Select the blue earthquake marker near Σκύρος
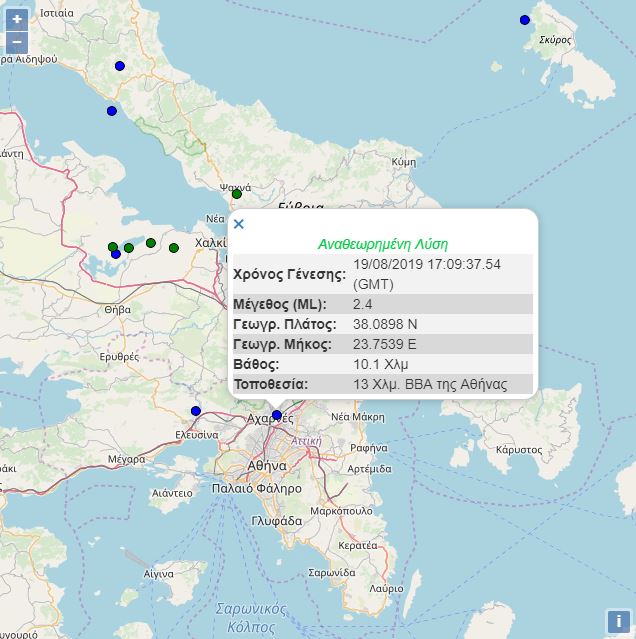The image size is (636, 639). pyautogui.click(x=525, y=20)
